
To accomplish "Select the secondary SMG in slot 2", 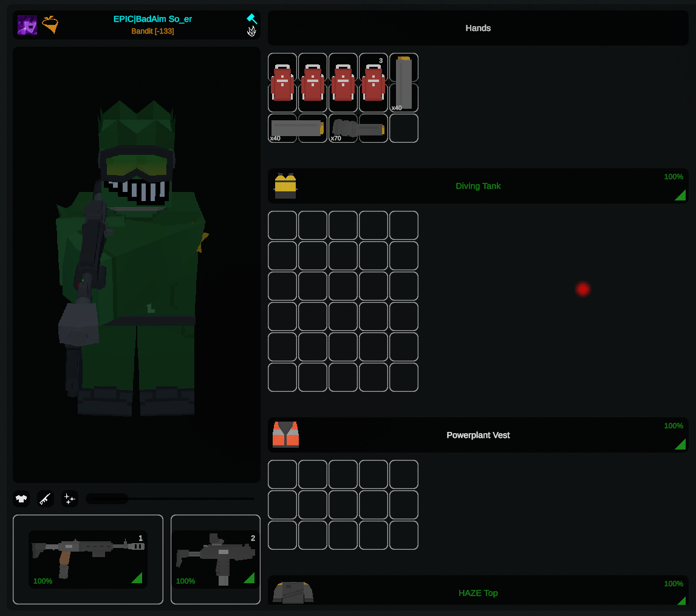I will tap(215, 560).
